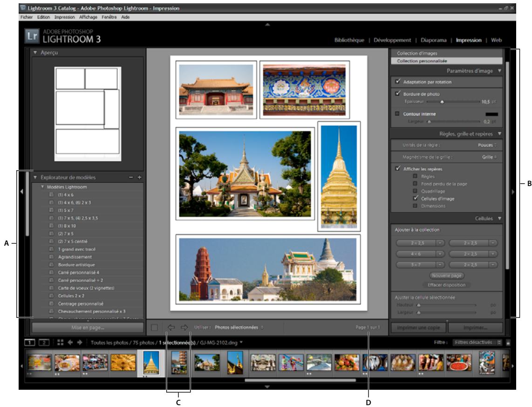532x407 pixels.
Task: Open the Edition menu
Action: pos(43,17)
